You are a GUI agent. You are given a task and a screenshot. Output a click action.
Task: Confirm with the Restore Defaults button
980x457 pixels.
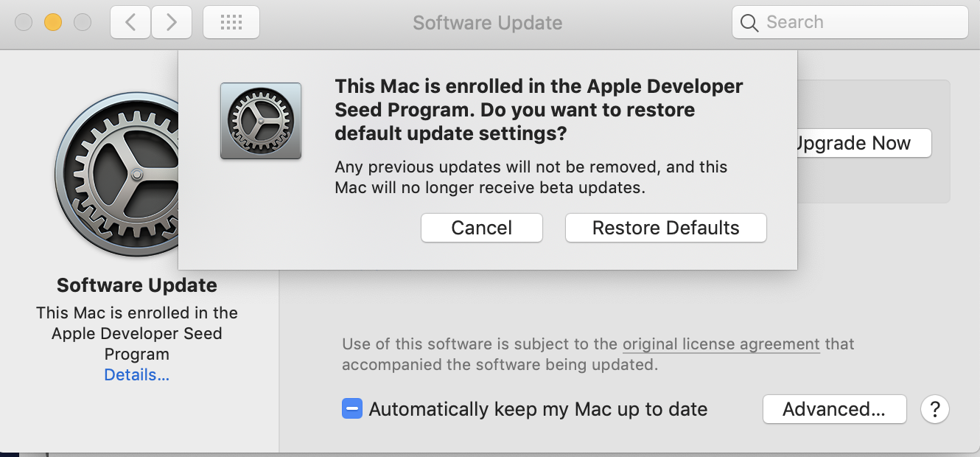point(666,228)
